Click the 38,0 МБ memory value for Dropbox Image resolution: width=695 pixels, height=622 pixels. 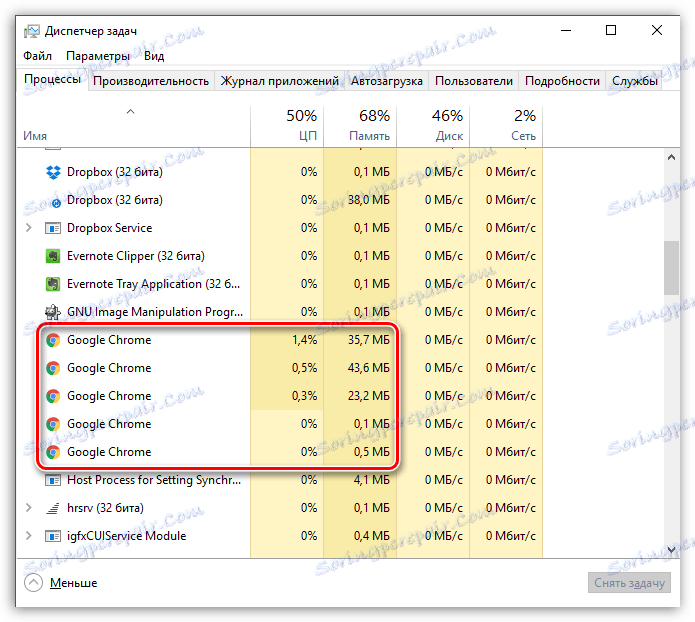(369, 200)
